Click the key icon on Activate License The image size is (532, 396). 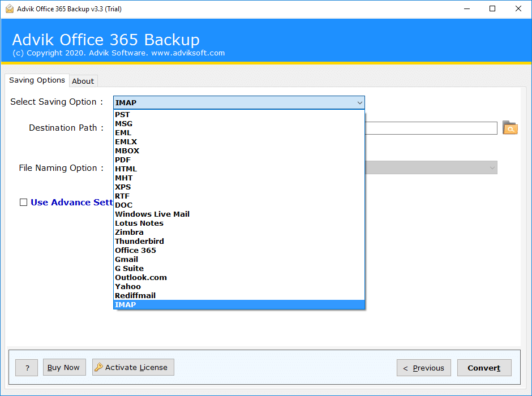point(98,367)
